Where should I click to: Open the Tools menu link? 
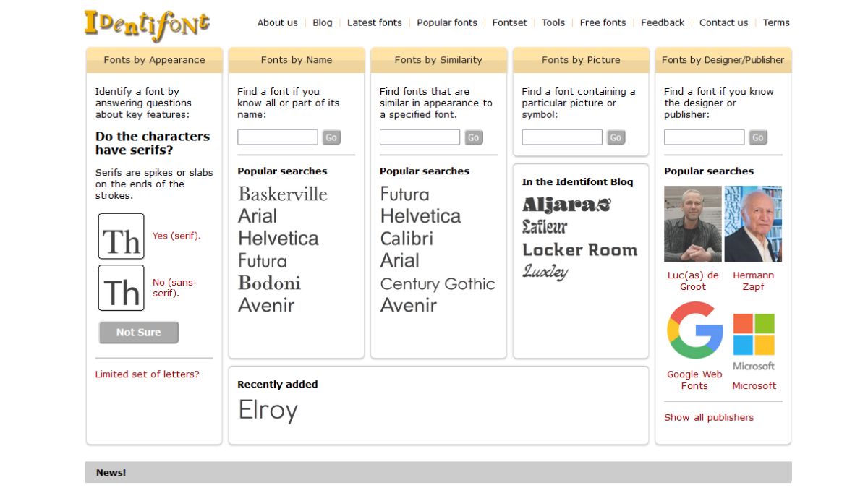pyautogui.click(x=553, y=22)
